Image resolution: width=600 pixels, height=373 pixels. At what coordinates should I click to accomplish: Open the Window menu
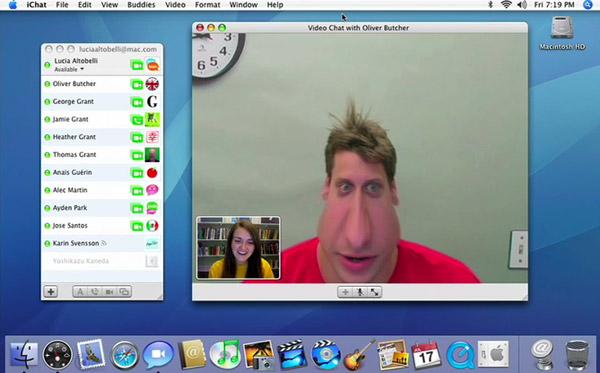(x=243, y=5)
